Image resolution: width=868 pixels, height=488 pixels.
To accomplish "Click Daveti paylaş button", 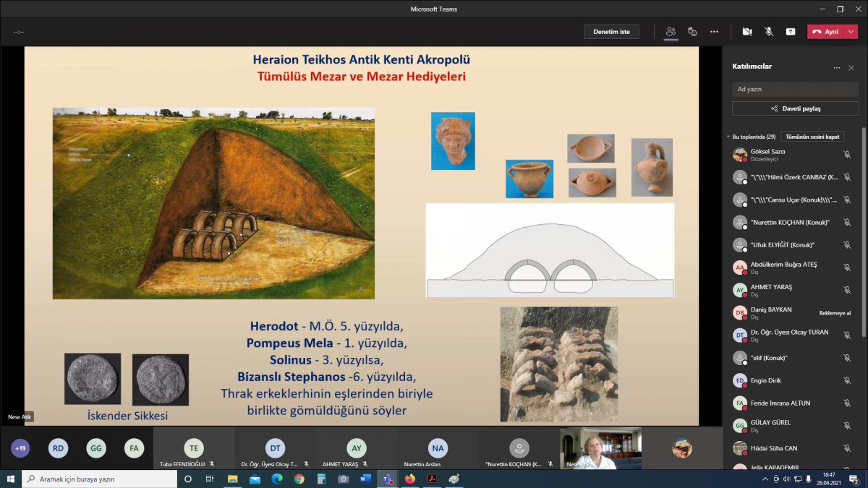I will point(795,108).
